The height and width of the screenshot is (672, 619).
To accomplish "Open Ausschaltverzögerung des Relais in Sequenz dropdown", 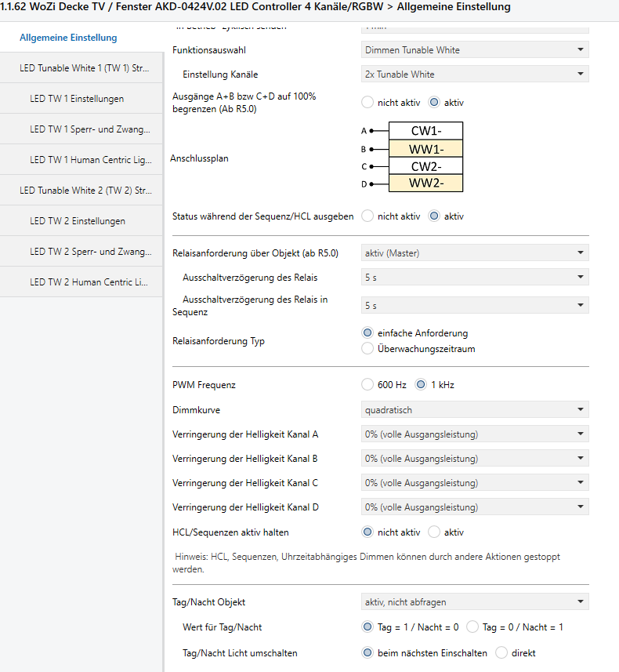I will (475, 306).
